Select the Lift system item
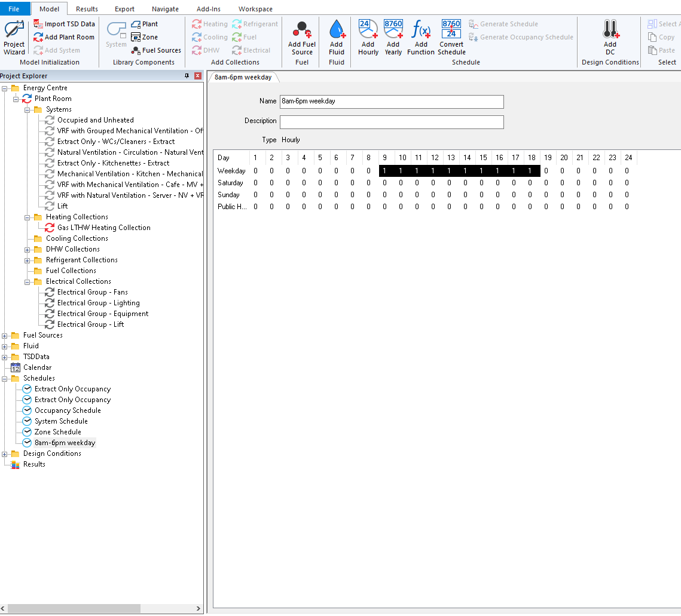Viewport: 681px width, 616px height. (x=63, y=206)
